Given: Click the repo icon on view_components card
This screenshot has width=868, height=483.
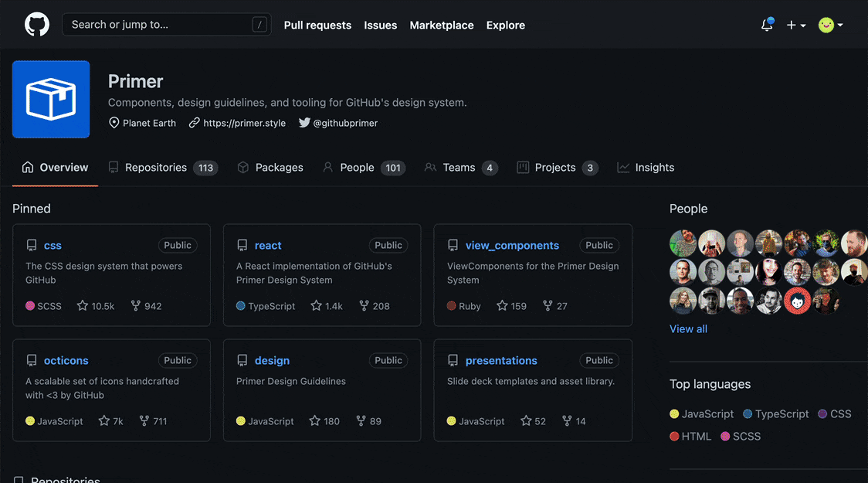Looking at the screenshot, I should click(453, 246).
